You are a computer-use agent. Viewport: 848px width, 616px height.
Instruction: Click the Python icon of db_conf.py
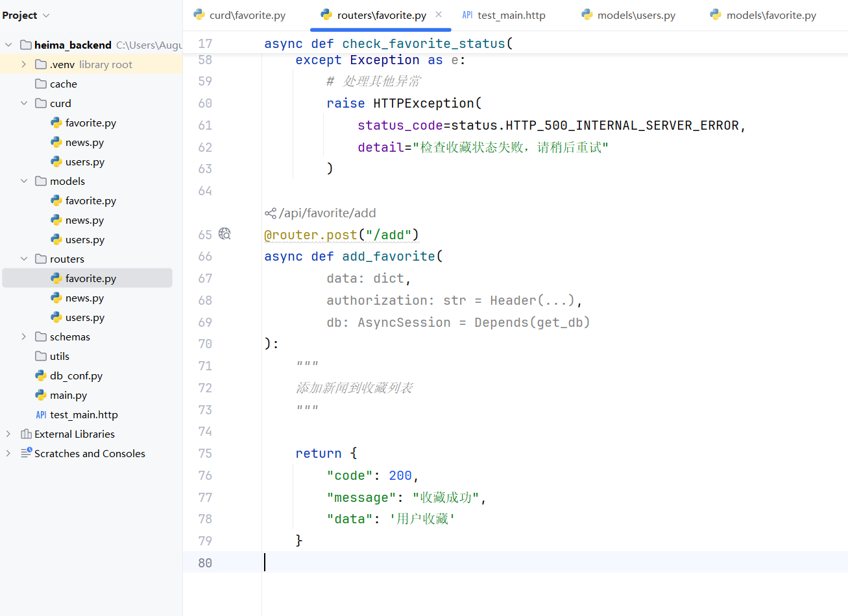coord(41,375)
